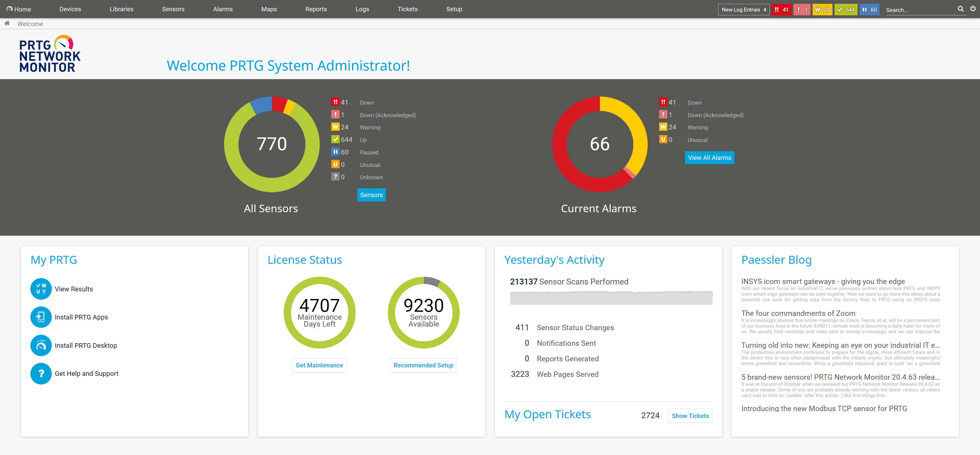Click Down (Acknowledged) icon in All Sensors legend
The height and width of the screenshot is (455, 980).
pyautogui.click(x=335, y=115)
